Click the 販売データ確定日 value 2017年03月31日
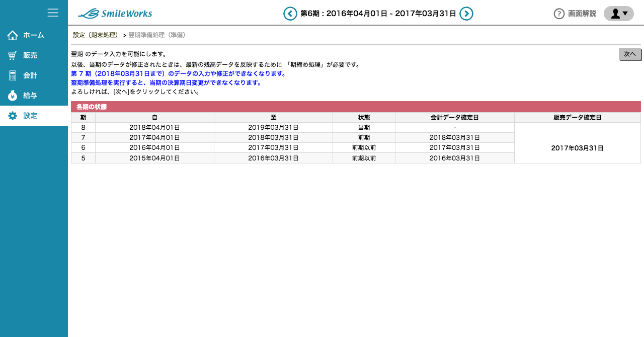 578,148
